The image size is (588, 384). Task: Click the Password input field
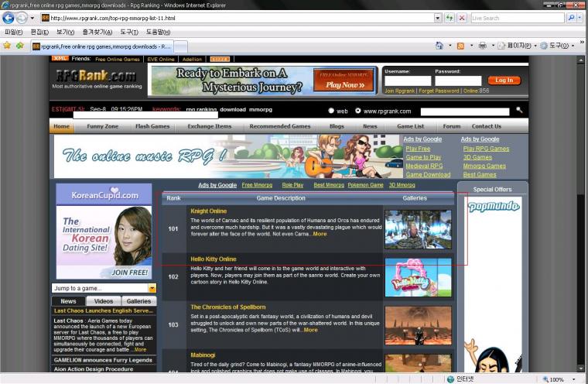pyautogui.click(x=458, y=81)
